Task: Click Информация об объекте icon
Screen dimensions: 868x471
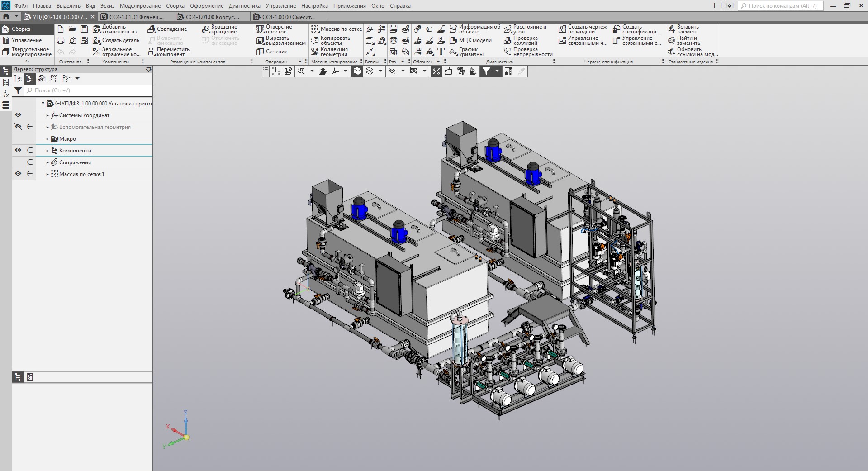Action: [x=474, y=29]
